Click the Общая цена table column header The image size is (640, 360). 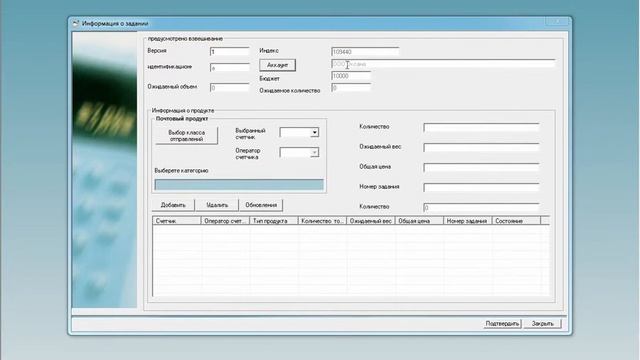pos(419,221)
